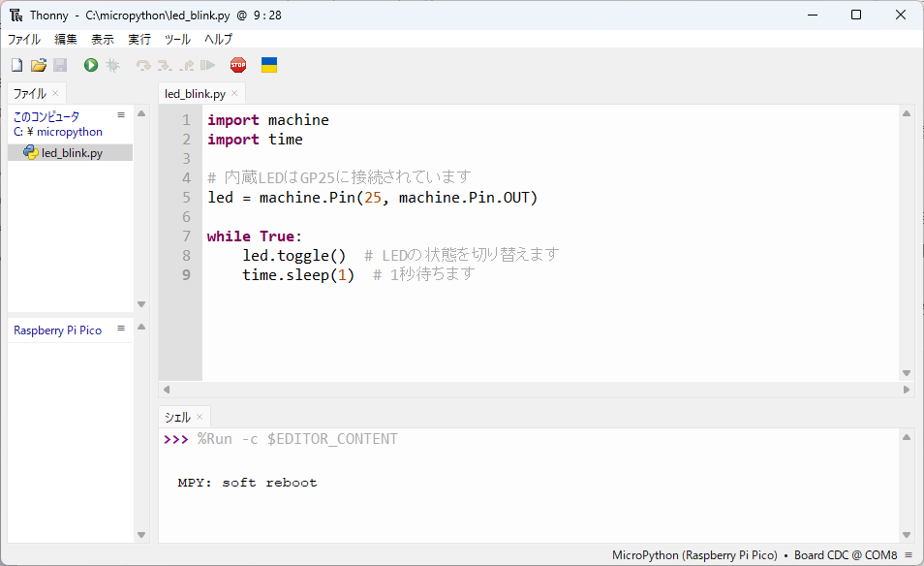Click the New file icon
The height and width of the screenshot is (566, 924).
coord(16,65)
